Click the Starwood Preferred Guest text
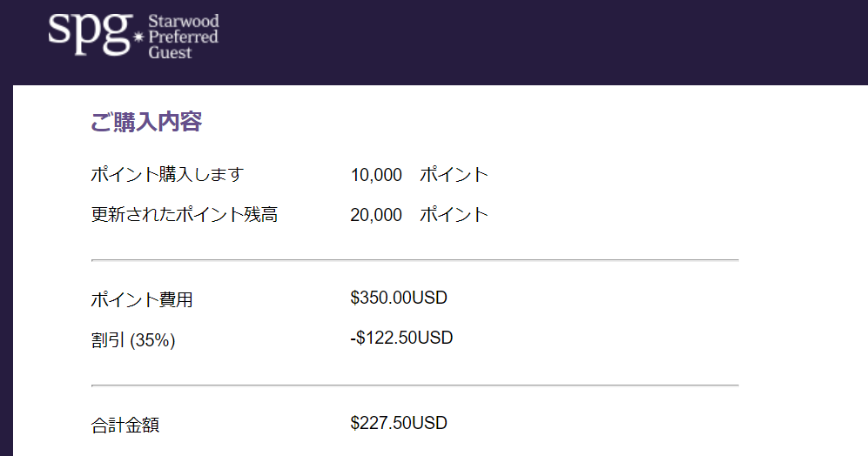Image resolution: width=868 pixels, height=456 pixels. click(183, 37)
